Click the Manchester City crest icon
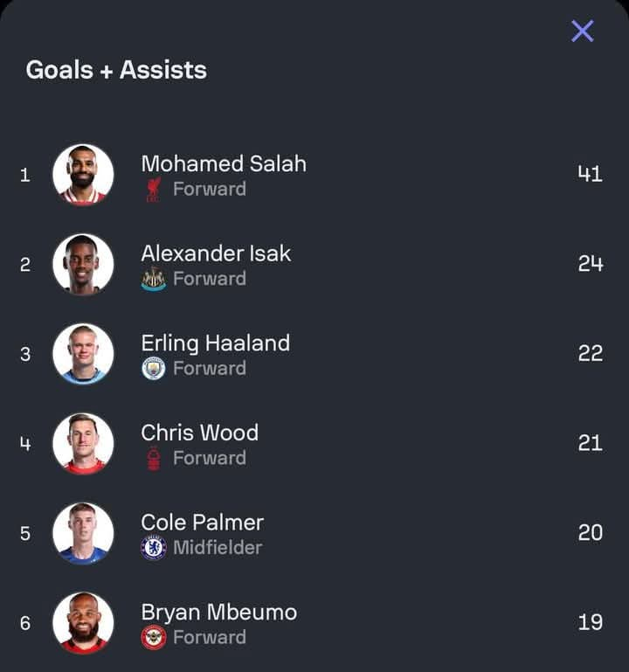 click(154, 369)
